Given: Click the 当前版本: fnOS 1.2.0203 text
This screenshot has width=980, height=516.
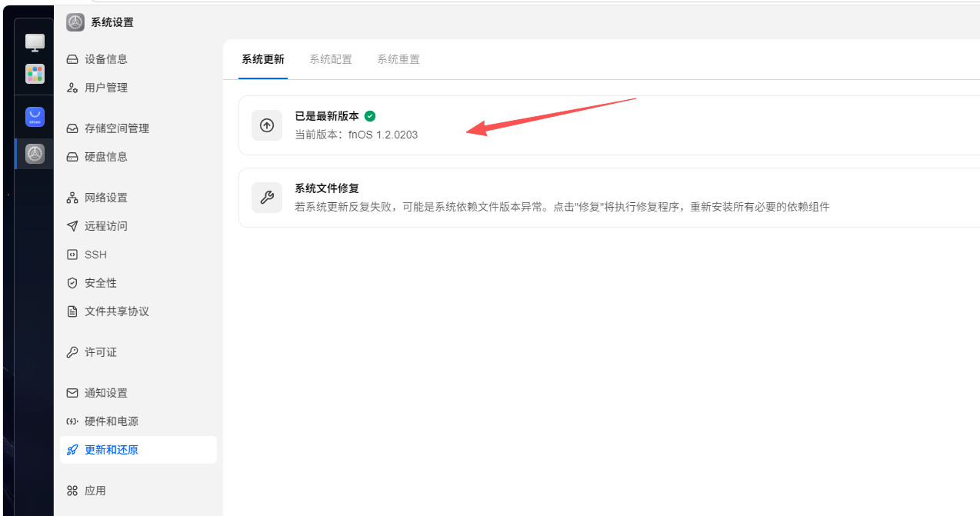Looking at the screenshot, I should 356,135.
